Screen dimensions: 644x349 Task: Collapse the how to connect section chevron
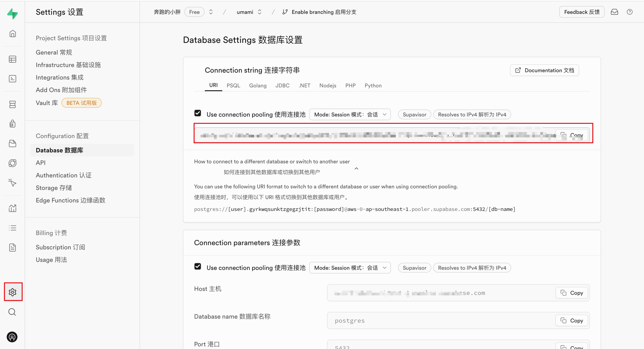point(356,168)
